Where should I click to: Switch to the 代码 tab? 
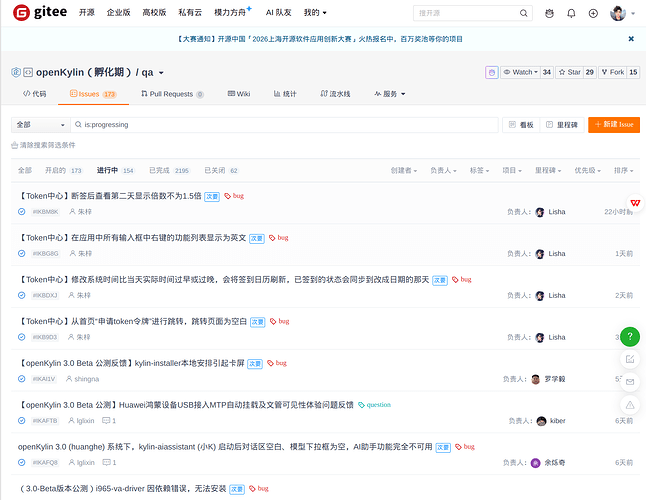[35, 94]
